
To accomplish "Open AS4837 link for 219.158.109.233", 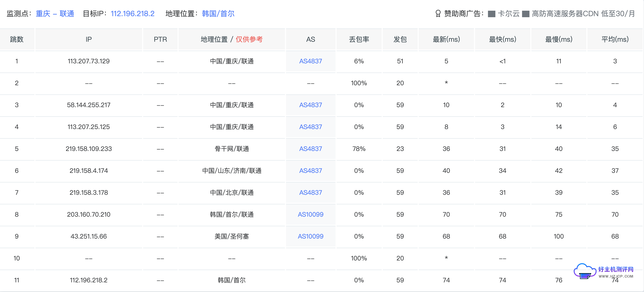I will (x=310, y=149).
